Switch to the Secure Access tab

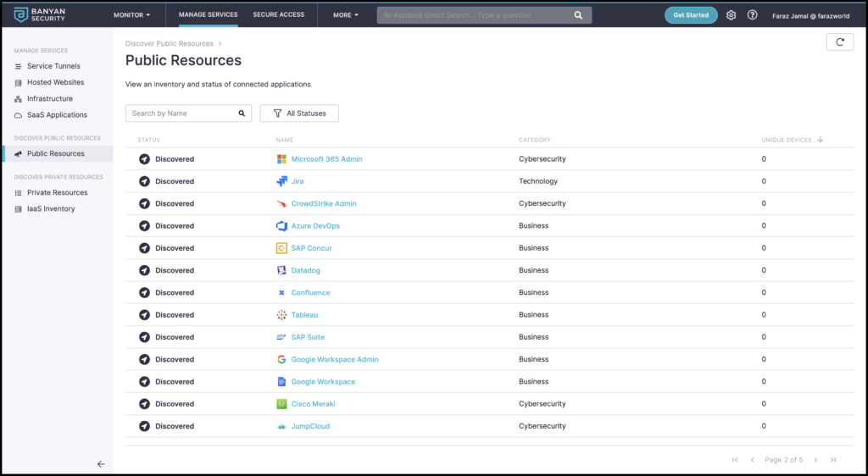click(x=278, y=15)
